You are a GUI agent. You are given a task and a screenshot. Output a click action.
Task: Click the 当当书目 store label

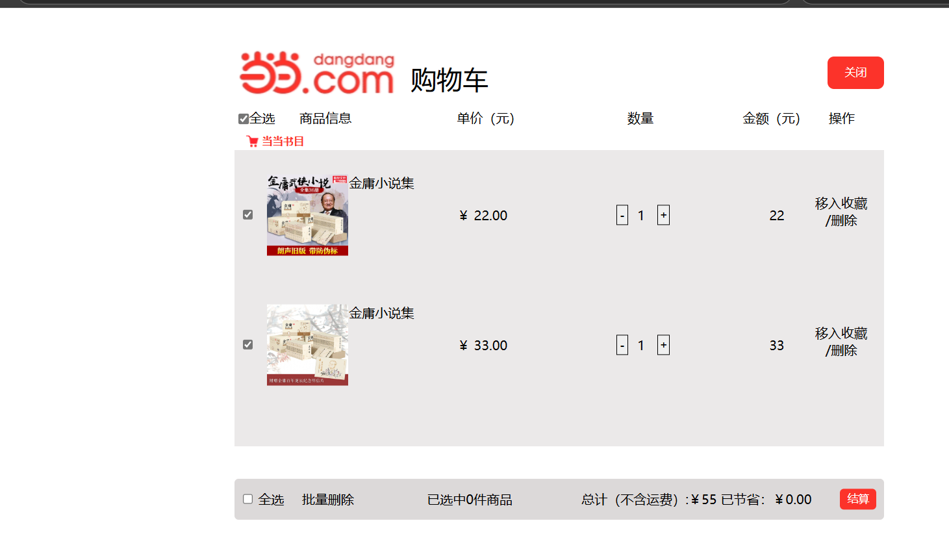(x=283, y=141)
